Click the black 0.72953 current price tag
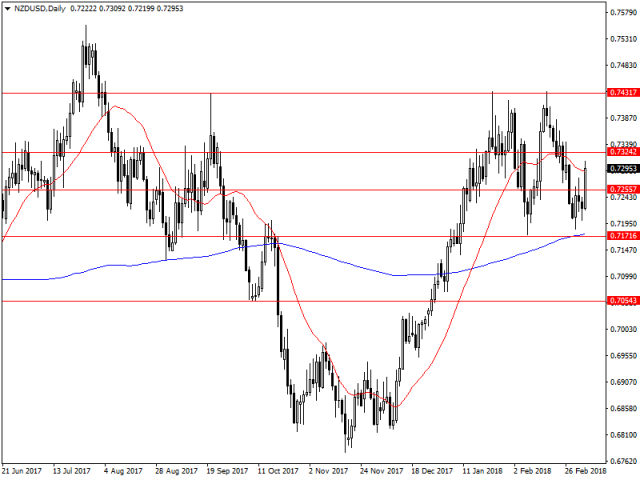Viewport: 640px width, 480px height. click(622, 169)
